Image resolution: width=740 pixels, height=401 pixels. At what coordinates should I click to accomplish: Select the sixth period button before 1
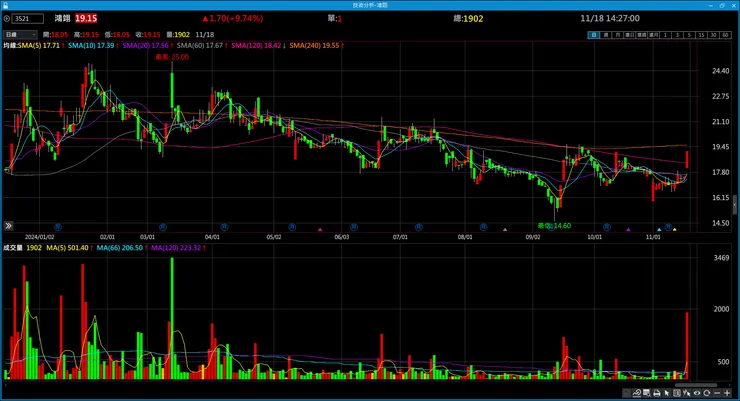coord(654,35)
